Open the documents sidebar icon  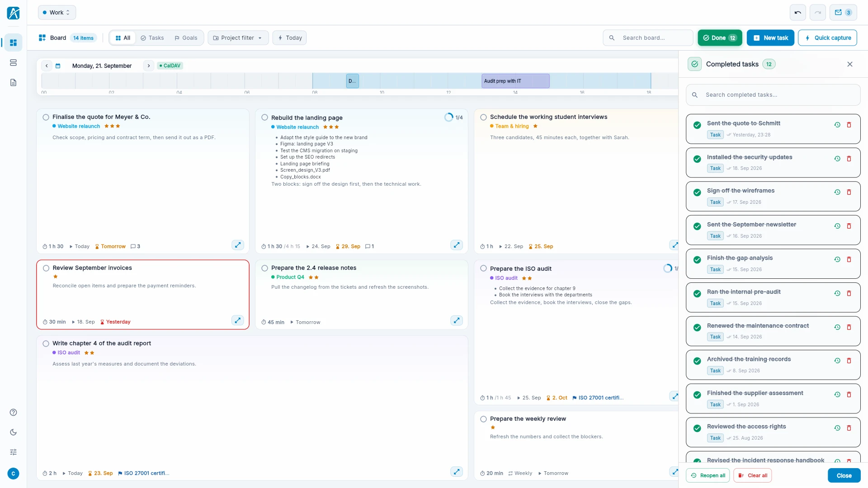tap(14, 82)
